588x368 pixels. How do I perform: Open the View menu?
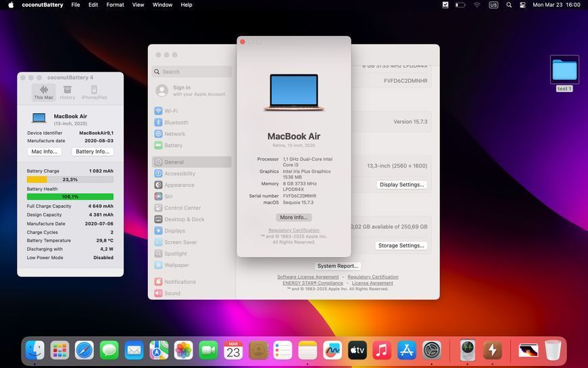(138, 5)
